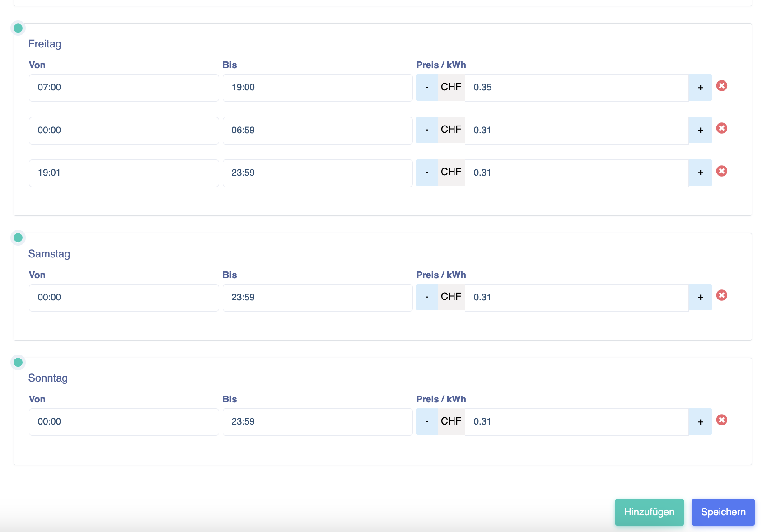Delete Freitag 00:00–06:59 price row
The image size is (767, 532).
tap(722, 128)
